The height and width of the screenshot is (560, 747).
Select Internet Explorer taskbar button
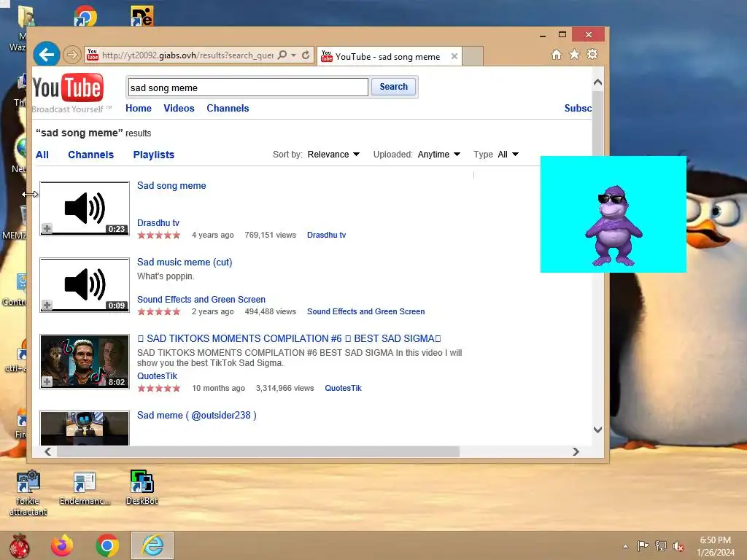[x=152, y=545]
